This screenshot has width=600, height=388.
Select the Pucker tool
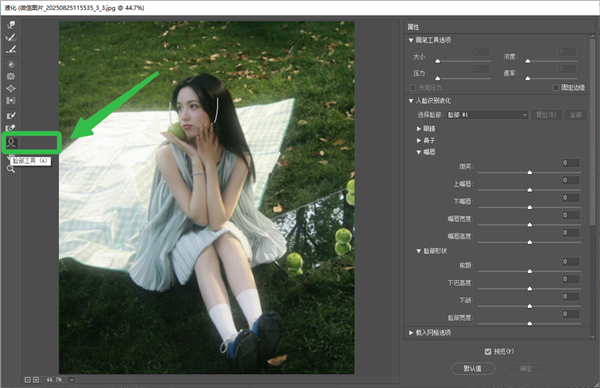[x=11, y=76]
